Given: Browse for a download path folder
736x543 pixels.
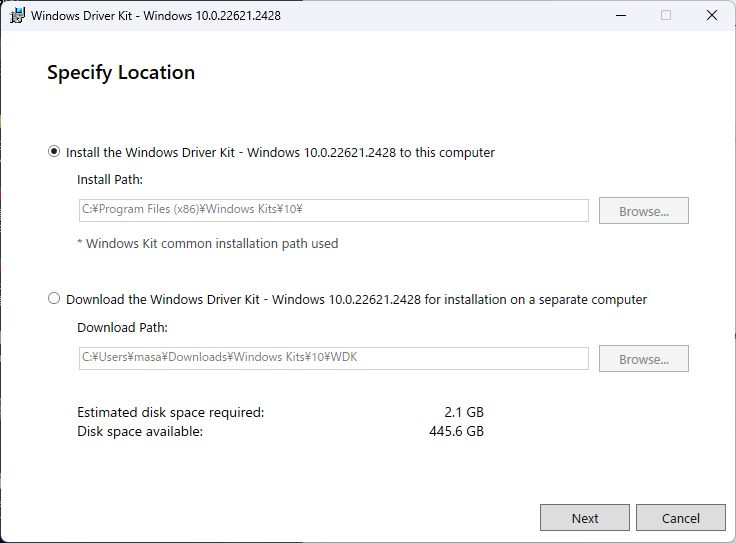Looking at the screenshot, I should click(644, 359).
